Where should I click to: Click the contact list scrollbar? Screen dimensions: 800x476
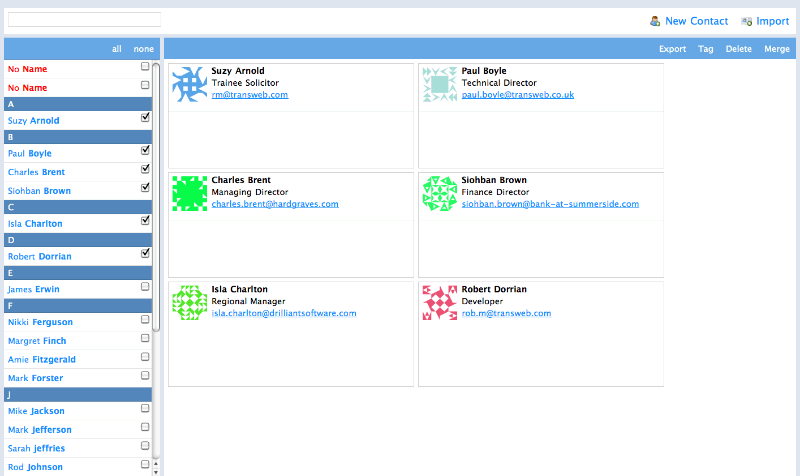pos(156,196)
